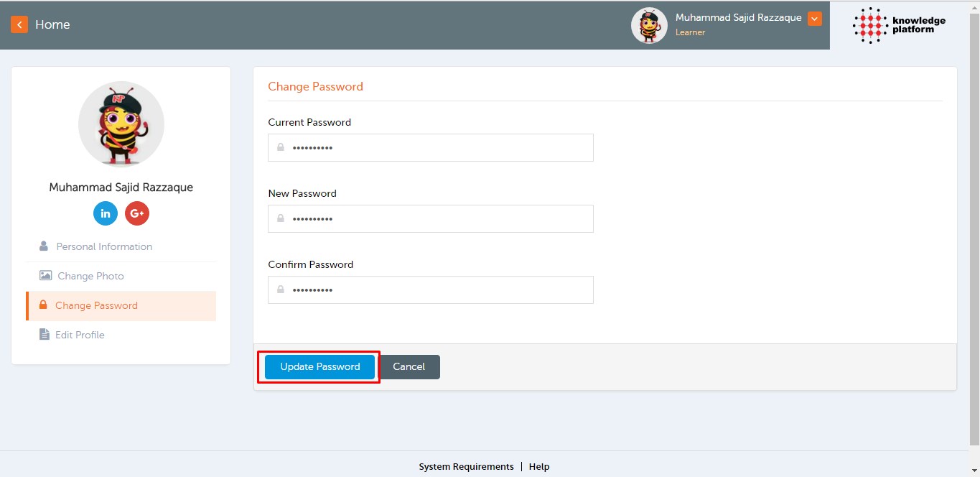The image size is (980, 477).
Task: Open the Help link in the footer
Action: pyautogui.click(x=539, y=466)
